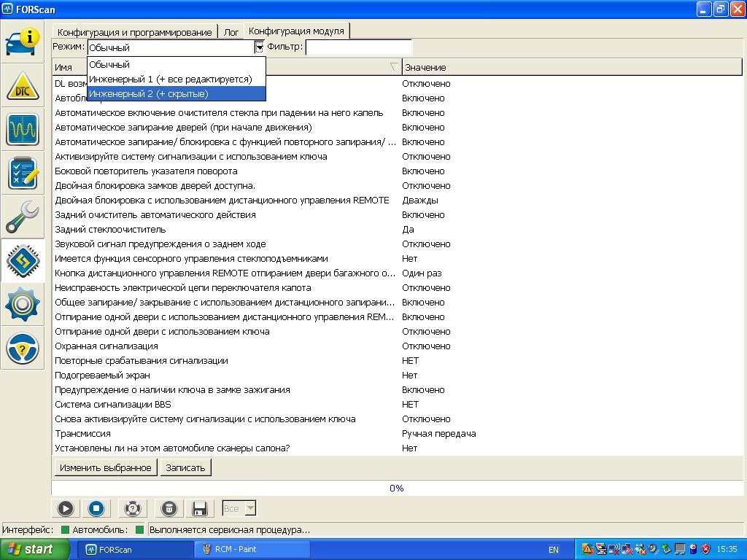Open the Windows start button
Screen dimensions: 747x560
coord(35,549)
